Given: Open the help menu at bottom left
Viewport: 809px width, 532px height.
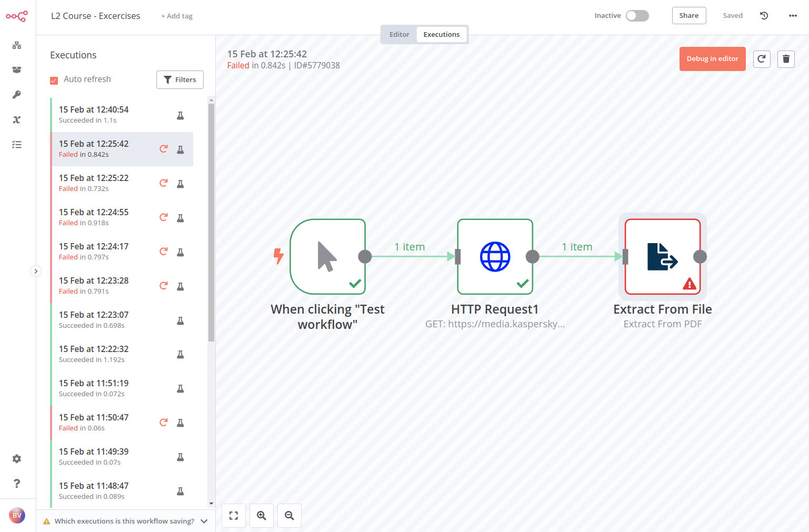Looking at the screenshot, I should 16,483.
